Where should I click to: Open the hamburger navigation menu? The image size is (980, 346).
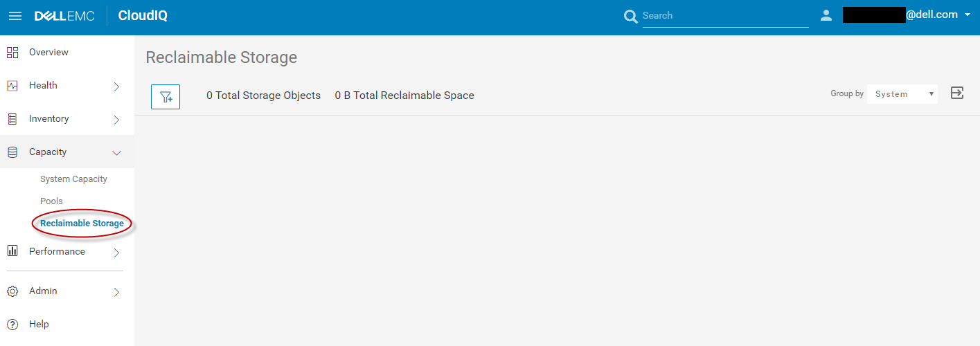coord(15,16)
